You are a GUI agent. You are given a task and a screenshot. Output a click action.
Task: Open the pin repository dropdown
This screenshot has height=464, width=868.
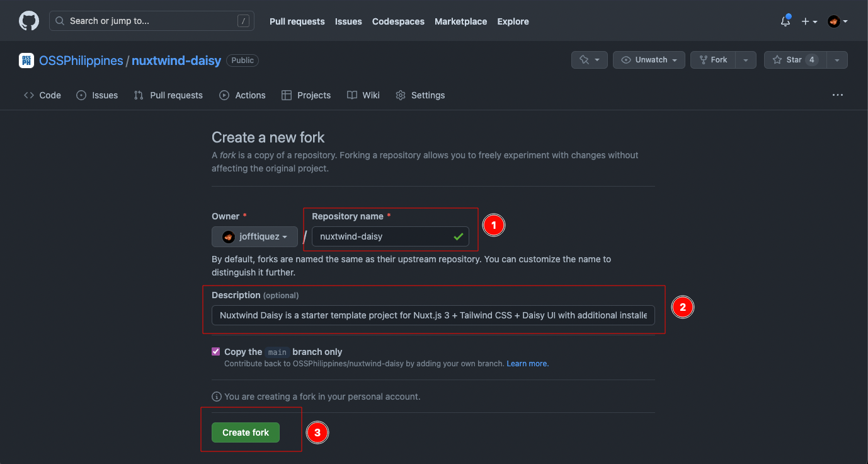(590, 60)
